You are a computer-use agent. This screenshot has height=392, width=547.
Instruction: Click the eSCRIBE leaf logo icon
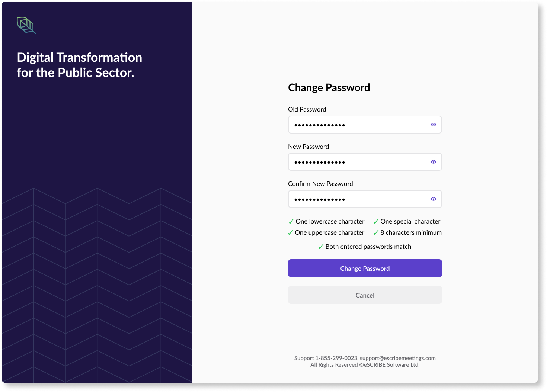pyautogui.click(x=26, y=25)
